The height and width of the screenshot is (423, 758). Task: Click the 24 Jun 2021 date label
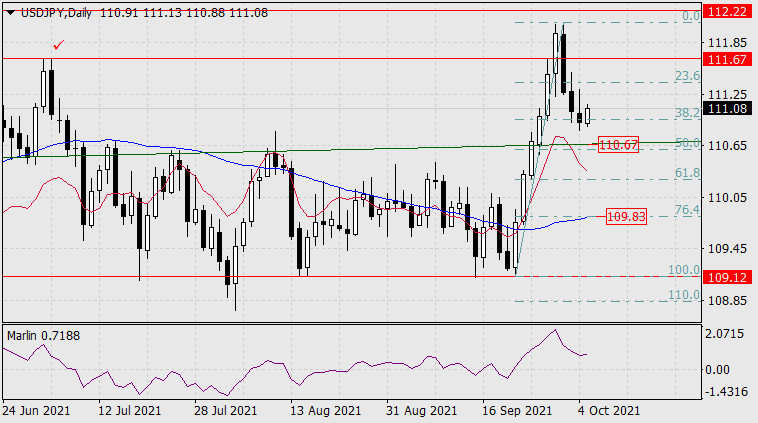(x=36, y=411)
